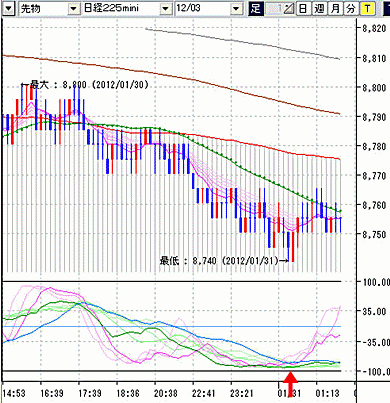The width and height of the screenshot is (390, 403).
Task: Switch to monthly 月 chart interval
Action: 335,8
